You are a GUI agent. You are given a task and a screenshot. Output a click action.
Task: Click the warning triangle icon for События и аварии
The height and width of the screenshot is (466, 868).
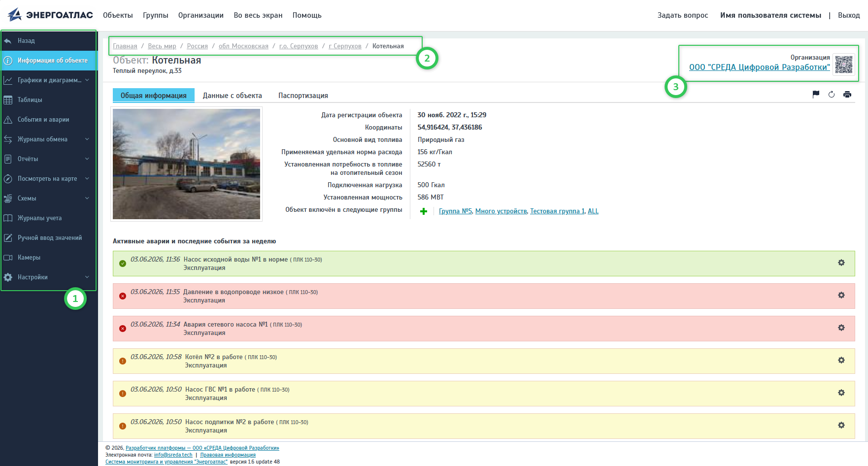click(x=8, y=120)
